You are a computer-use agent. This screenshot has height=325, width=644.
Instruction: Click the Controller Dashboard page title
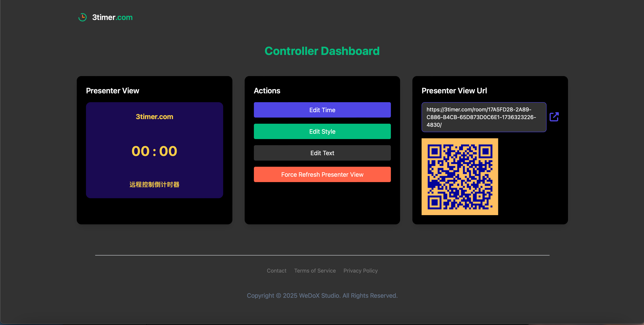click(322, 51)
